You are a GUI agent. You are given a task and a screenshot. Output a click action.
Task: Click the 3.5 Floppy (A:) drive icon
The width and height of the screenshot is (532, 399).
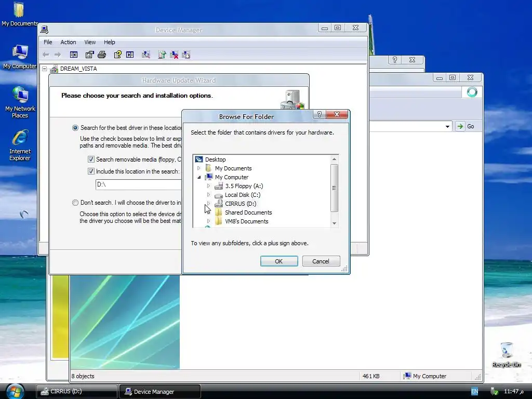tap(219, 186)
